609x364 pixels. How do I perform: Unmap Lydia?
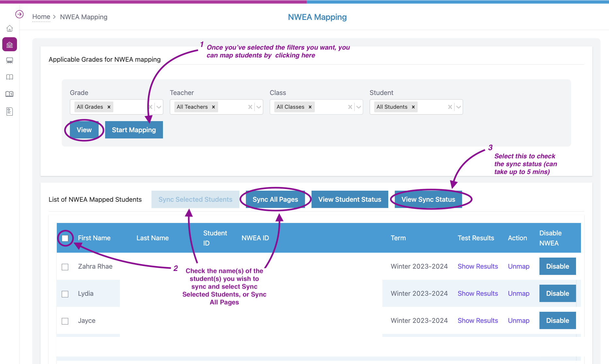pyautogui.click(x=519, y=293)
